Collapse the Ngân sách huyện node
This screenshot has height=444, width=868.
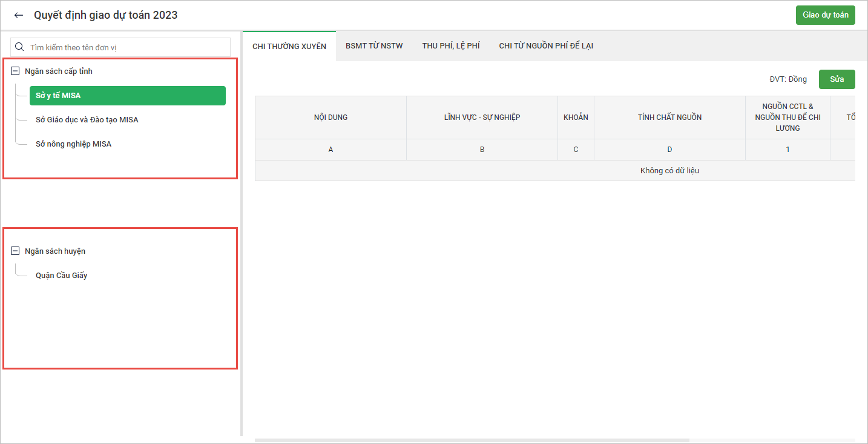[16, 251]
